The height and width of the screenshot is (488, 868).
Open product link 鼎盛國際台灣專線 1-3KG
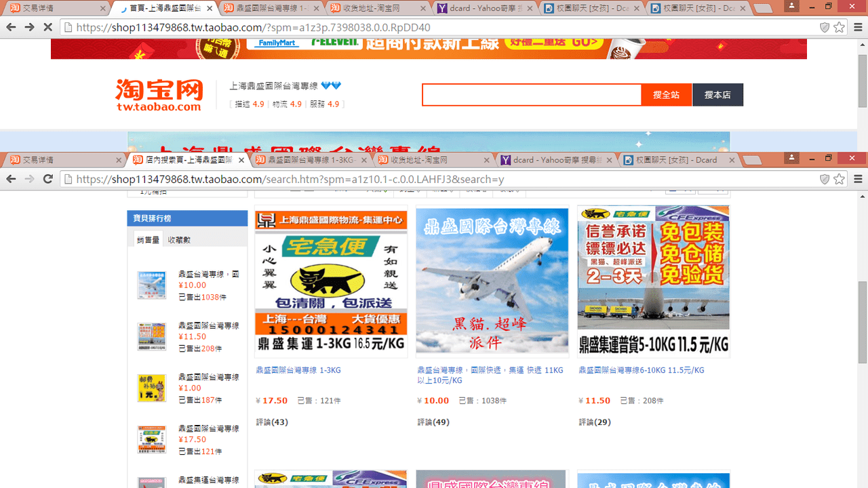click(298, 370)
